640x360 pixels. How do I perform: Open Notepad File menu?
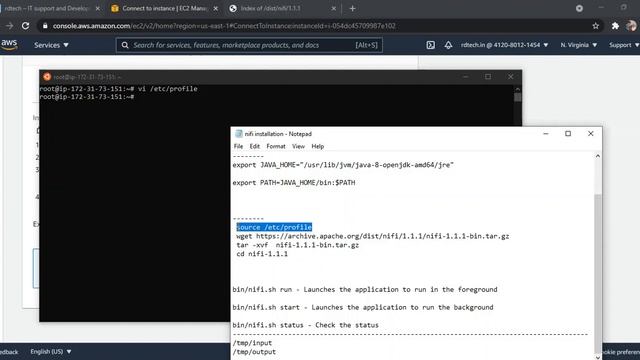(x=238, y=146)
